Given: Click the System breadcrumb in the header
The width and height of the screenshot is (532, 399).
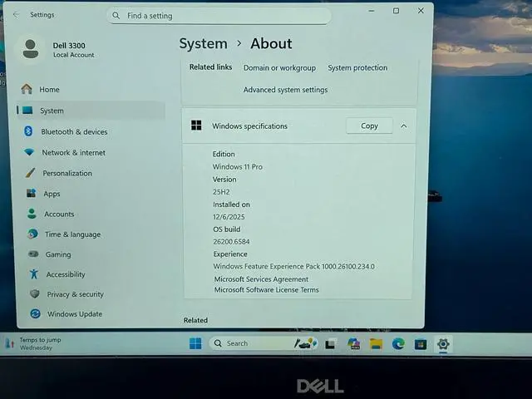Looking at the screenshot, I should tap(203, 44).
